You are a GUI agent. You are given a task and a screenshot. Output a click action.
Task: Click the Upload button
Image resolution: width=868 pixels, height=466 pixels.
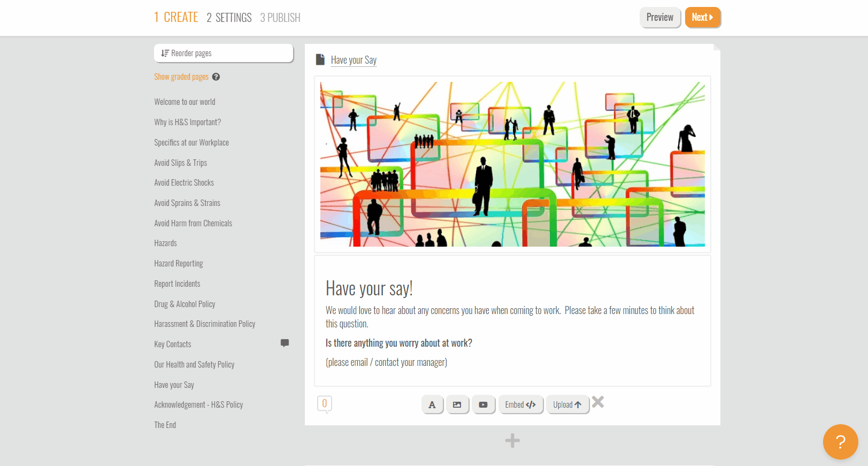(567, 405)
